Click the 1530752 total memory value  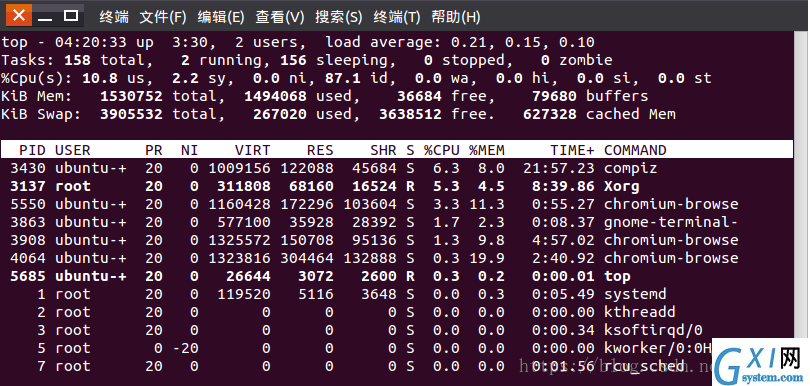[x=131, y=97]
